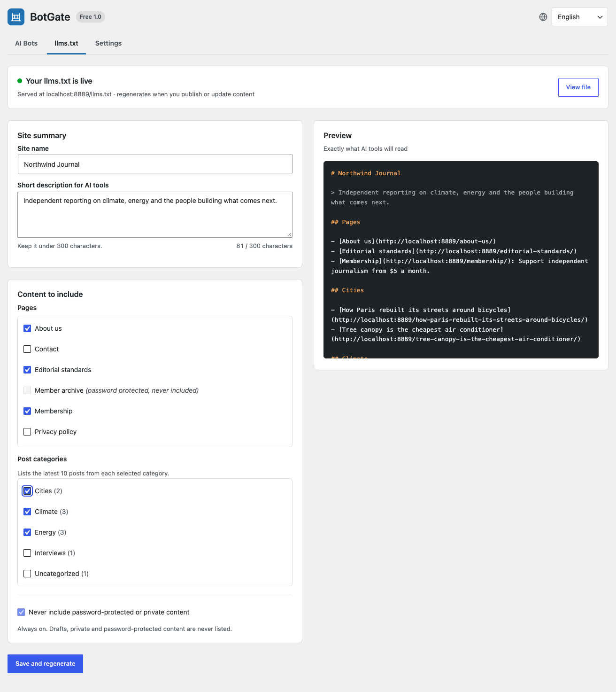Check the Uncategorized category
This screenshot has width=616, height=692.
tap(27, 574)
